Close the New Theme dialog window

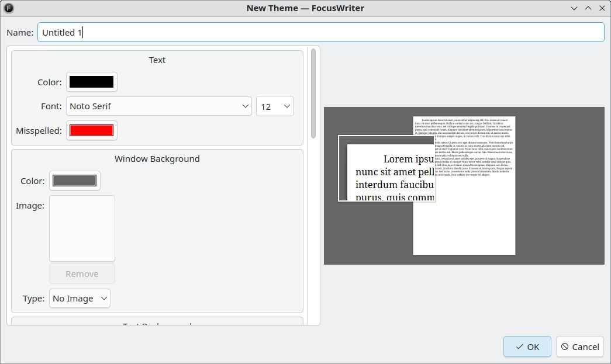pos(602,8)
